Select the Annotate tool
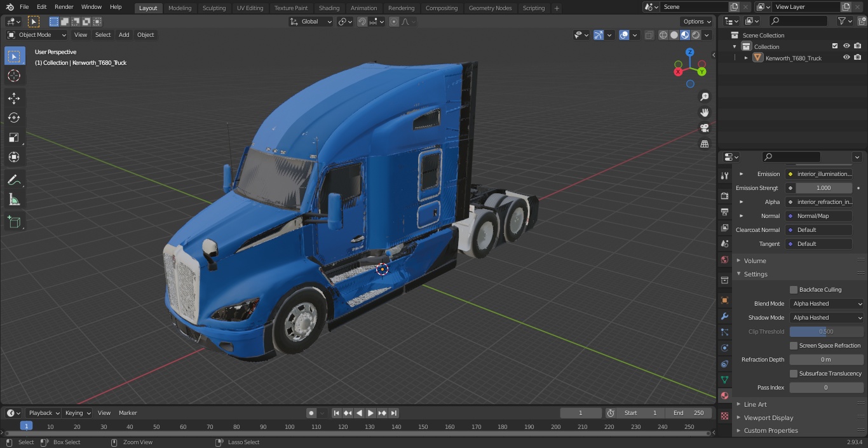This screenshot has height=448, width=868. click(x=14, y=180)
